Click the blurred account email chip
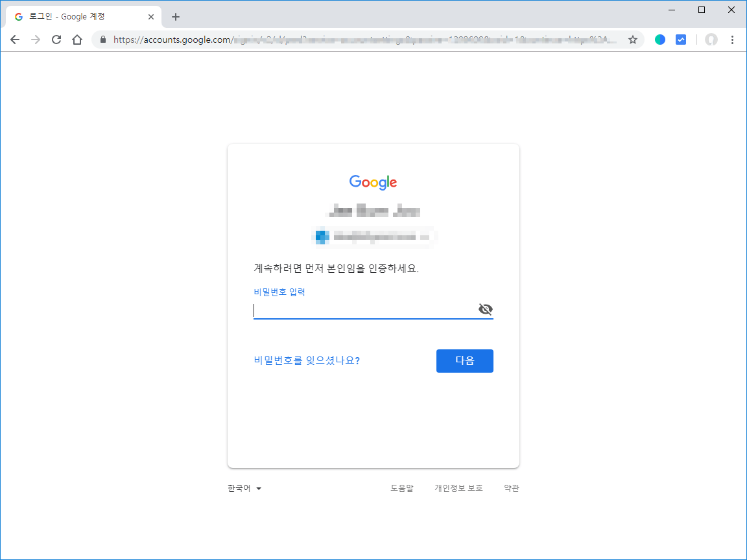Image resolution: width=747 pixels, height=560 pixels. 373,237
